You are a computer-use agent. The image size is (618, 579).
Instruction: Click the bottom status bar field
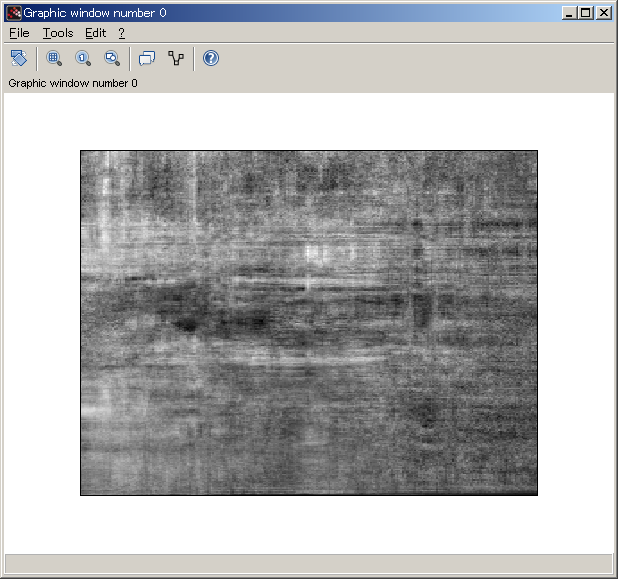coord(309,564)
